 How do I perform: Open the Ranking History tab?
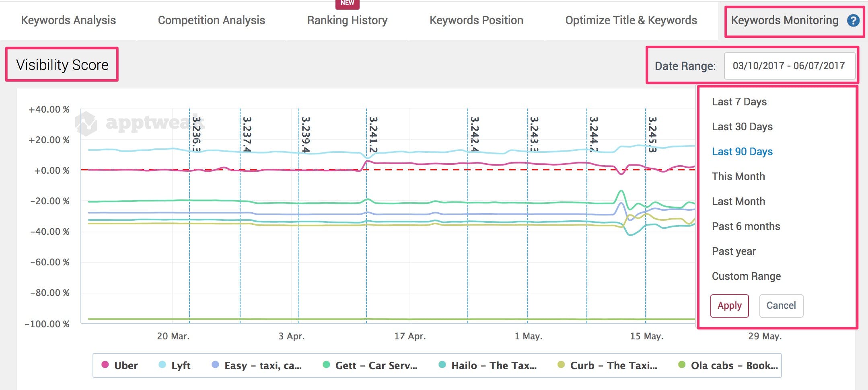pos(347,21)
